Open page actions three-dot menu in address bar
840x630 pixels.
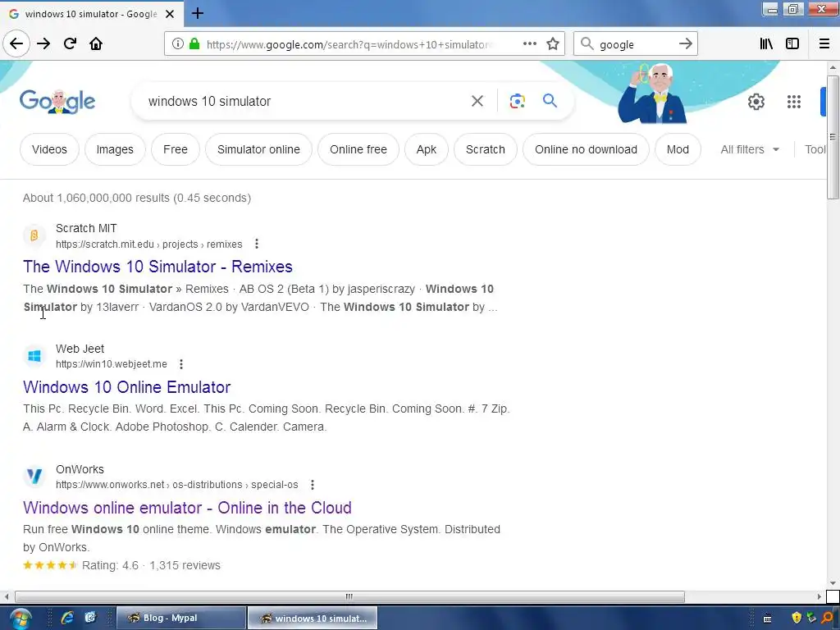[x=530, y=44]
